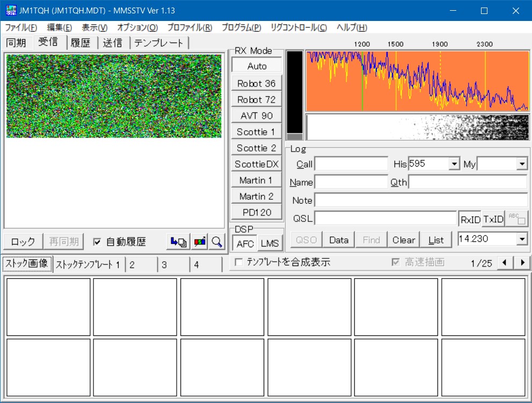The width and height of the screenshot is (532, 403).
Task: Select Robot 72 RX mode
Action: pos(257,99)
